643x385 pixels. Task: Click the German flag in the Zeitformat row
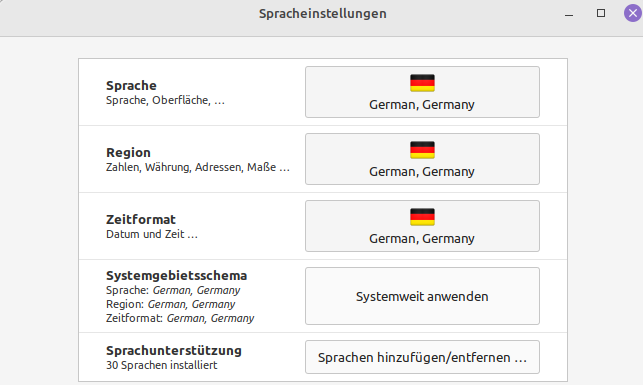422,217
